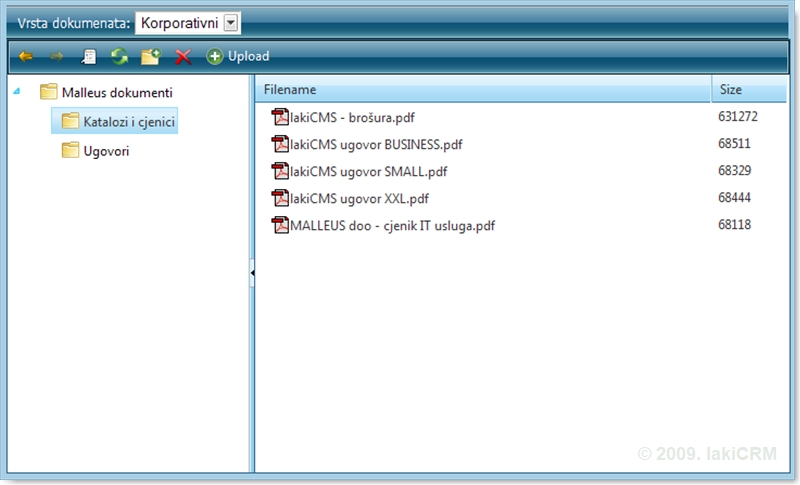This screenshot has width=800, height=485.
Task: Click PDF icon of MALLEUS doo cjenik file
Action: point(280,225)
